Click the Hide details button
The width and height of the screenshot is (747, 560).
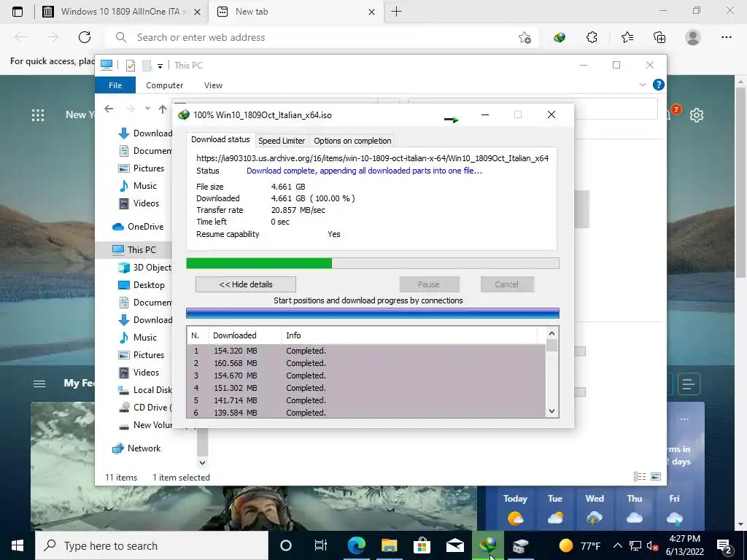[246, 284]
